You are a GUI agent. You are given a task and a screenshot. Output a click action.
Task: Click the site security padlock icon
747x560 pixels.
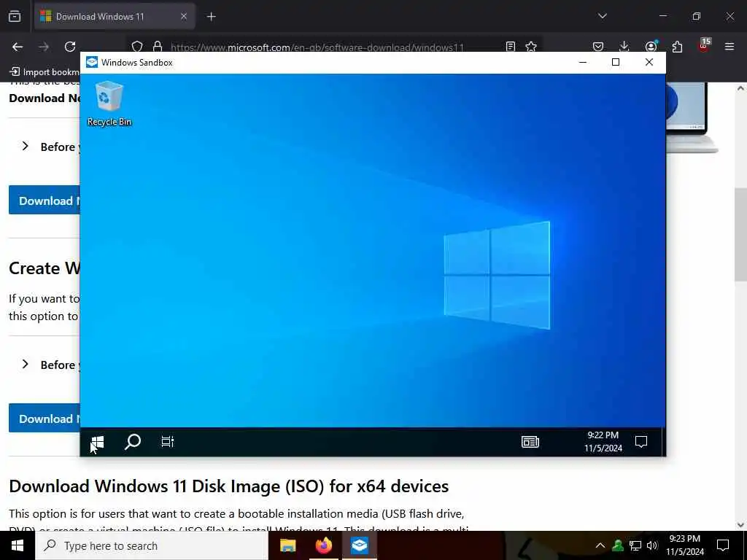tap(158, 47)
